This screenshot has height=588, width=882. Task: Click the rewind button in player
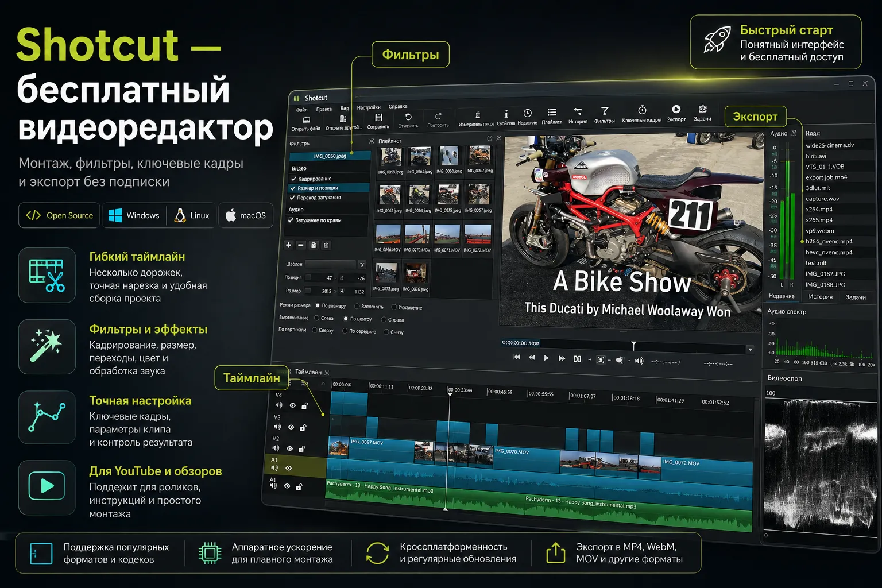532,358
